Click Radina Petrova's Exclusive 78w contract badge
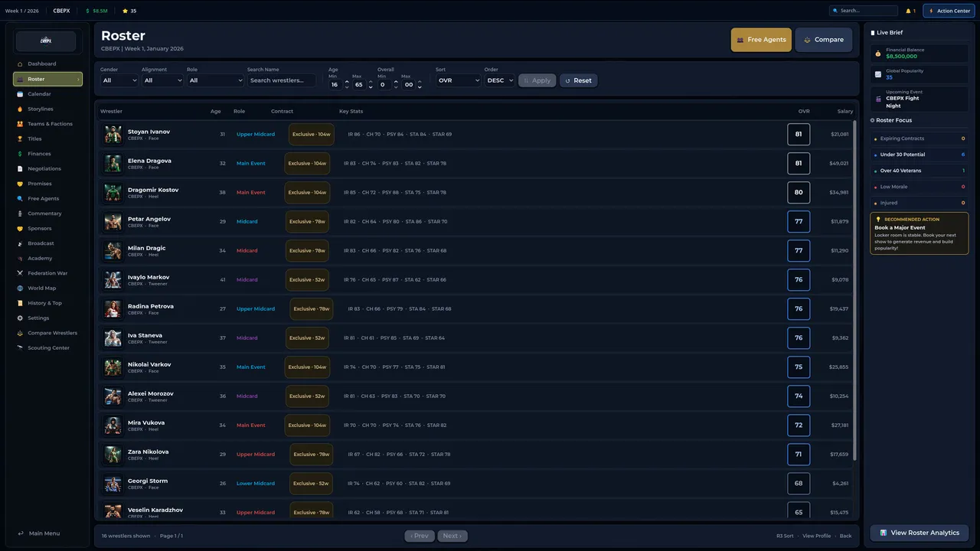The height and width of the screenshot is (551, 980). coord(312,309)
